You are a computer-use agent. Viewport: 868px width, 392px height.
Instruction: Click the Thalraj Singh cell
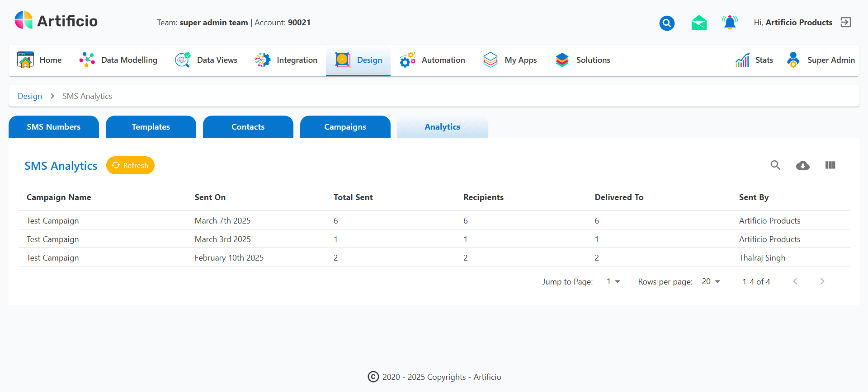[762, 258]
